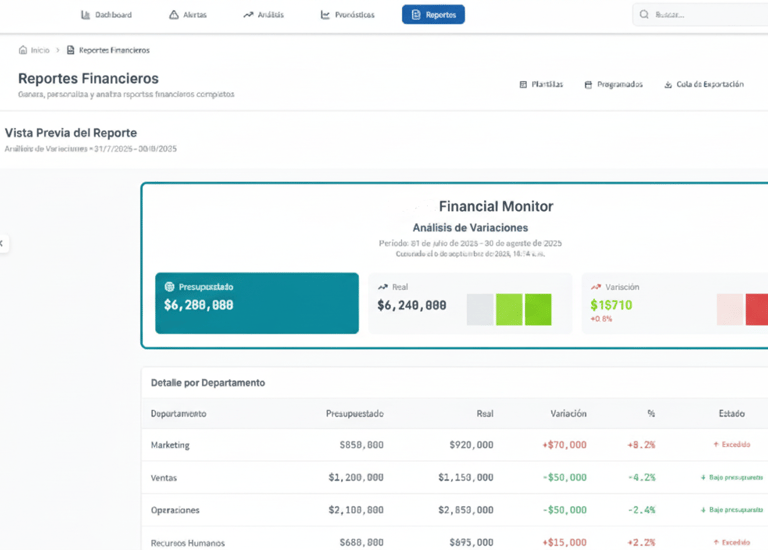Screen dimensions: 768x550
Task: Click the Presupuestado globe icon
Action: (169, 287)
